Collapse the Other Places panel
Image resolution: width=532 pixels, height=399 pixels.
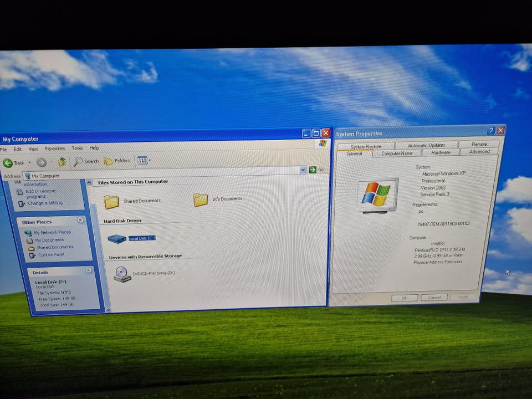pos(80,220)
